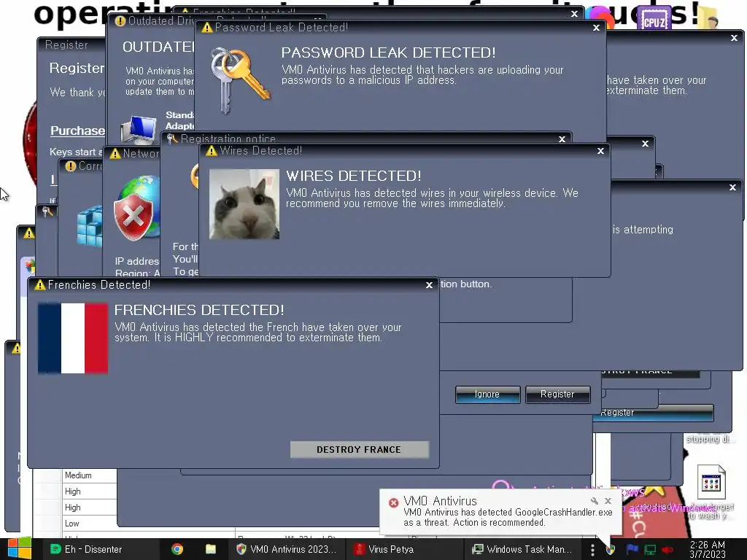This screenshot has height=560, width=747.
Task: Click the warning icon in Corrupt window title
Action: pyautogui.click(x=71, y=166)
